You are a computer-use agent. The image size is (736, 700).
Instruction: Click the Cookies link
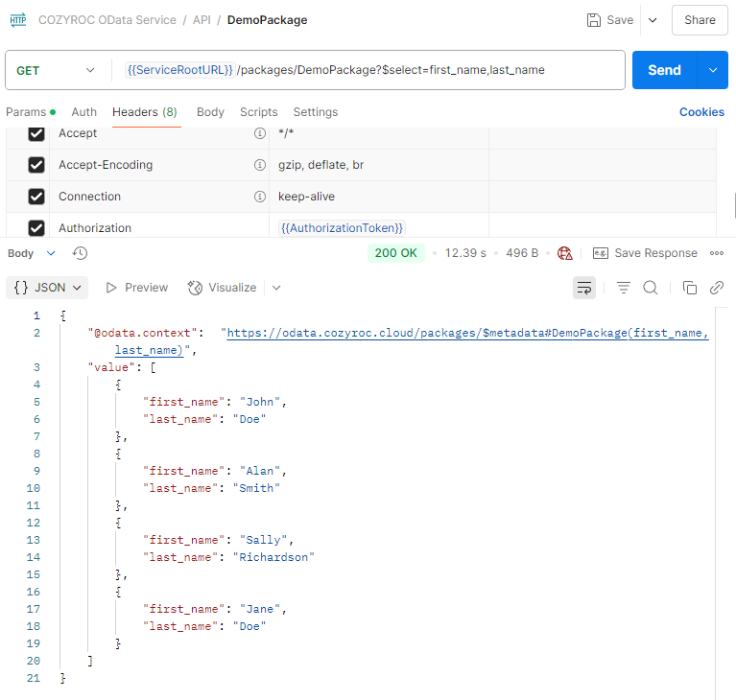click(701, 112)
